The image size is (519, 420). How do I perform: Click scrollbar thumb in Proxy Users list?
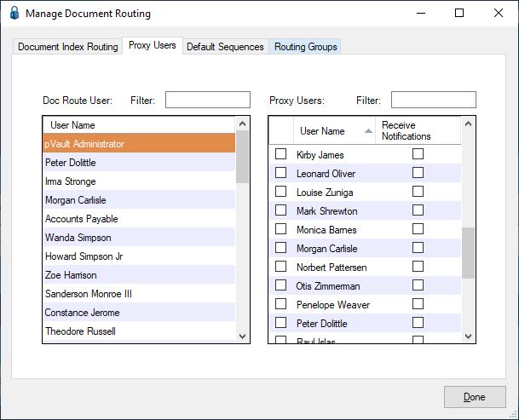coord(468,253)
